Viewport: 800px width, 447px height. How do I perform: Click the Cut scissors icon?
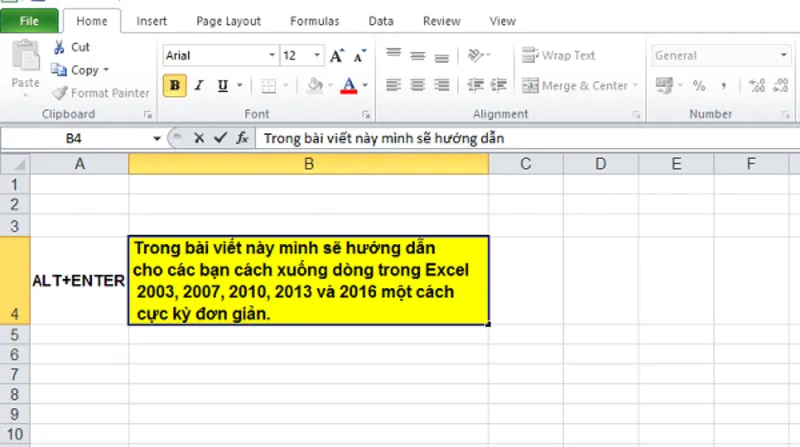[59, 47]
